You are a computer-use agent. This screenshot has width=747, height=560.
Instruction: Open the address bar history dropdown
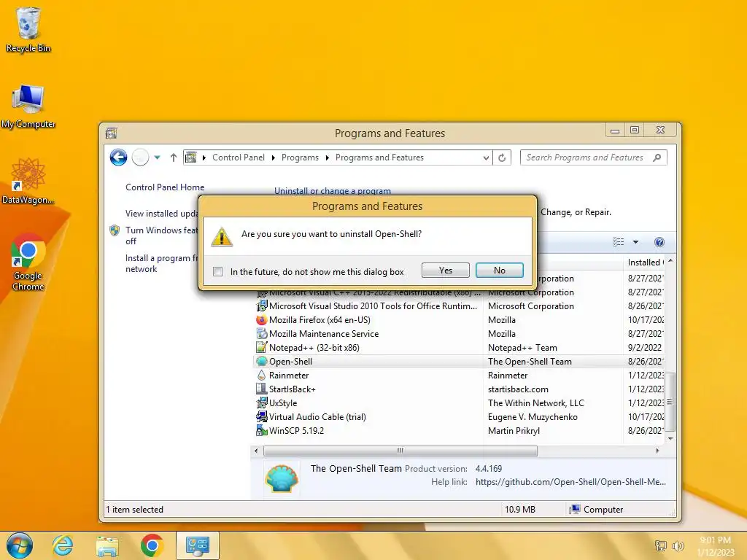(x=485, y=157)
